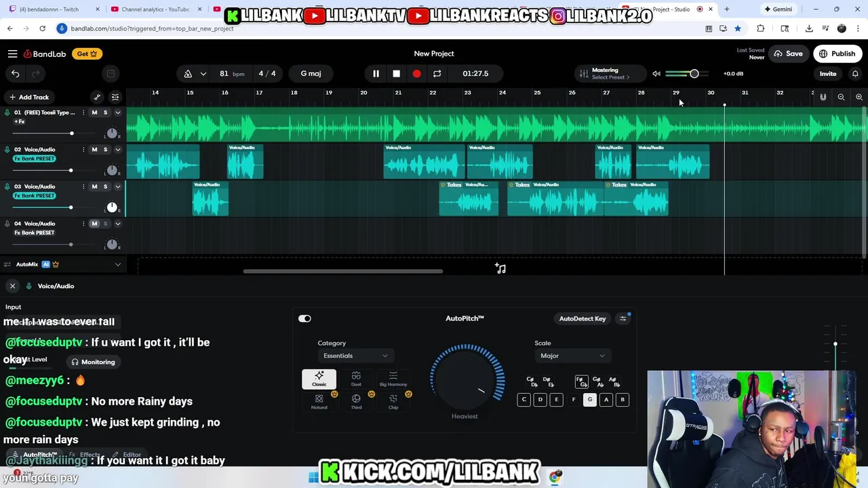Select key note F#/Gb
Image resolution: width=868 pixels, height=488 pixels.
(580, 382)
